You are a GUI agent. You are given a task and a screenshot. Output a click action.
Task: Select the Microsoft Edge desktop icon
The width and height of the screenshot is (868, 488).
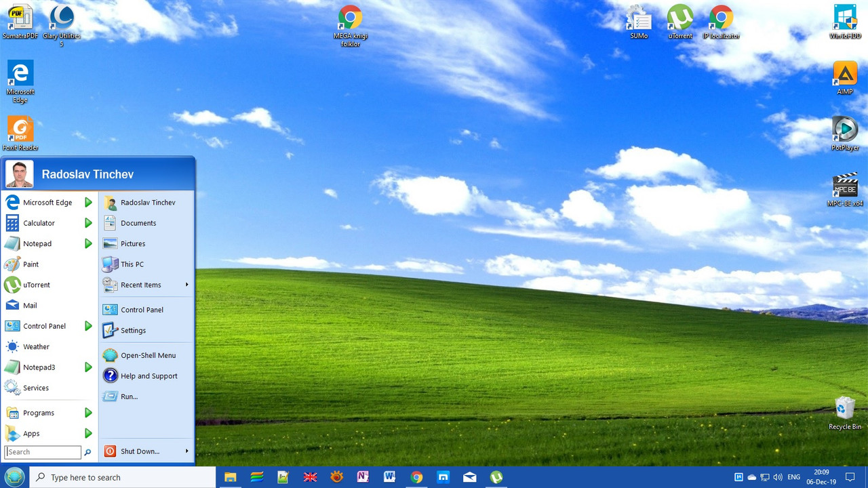pyautogui.click(x=20, y=81)
